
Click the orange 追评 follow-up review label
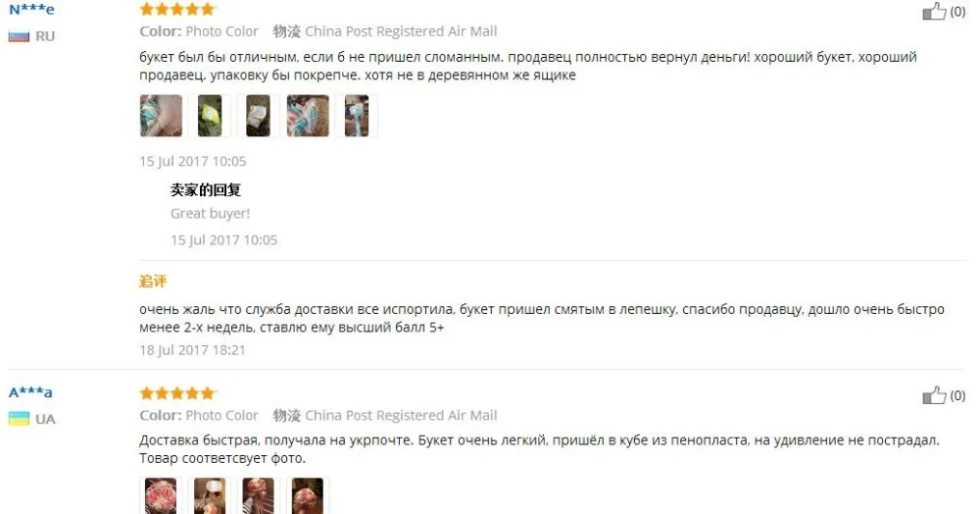pyautogui.click(x=153, y=282)
